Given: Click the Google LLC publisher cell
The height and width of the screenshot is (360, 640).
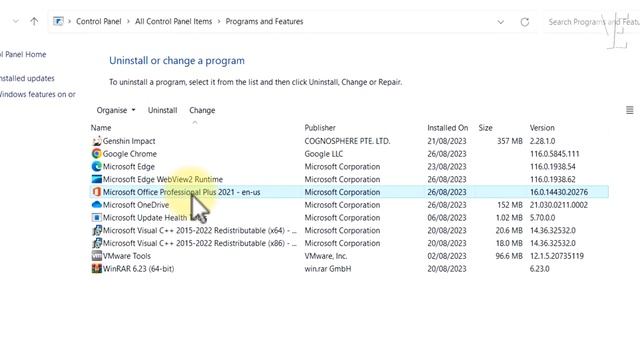Looking at the screenshot, I should (324, 154).
